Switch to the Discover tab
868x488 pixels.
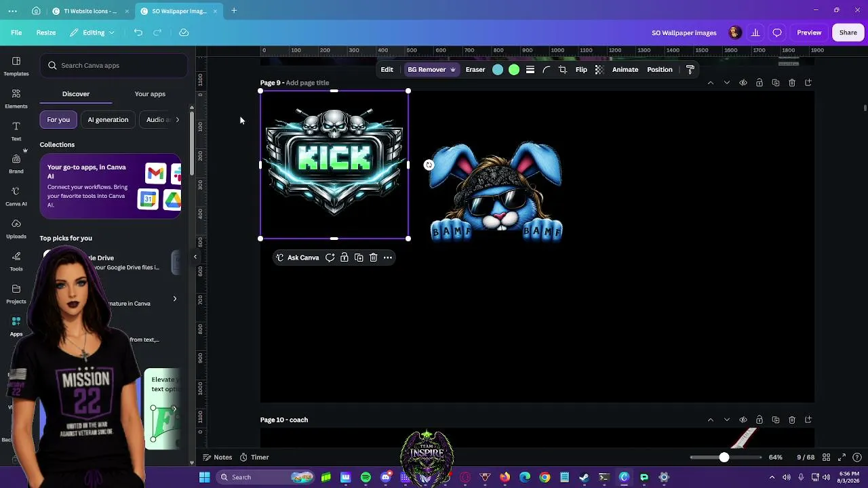(x=76, y=94)
